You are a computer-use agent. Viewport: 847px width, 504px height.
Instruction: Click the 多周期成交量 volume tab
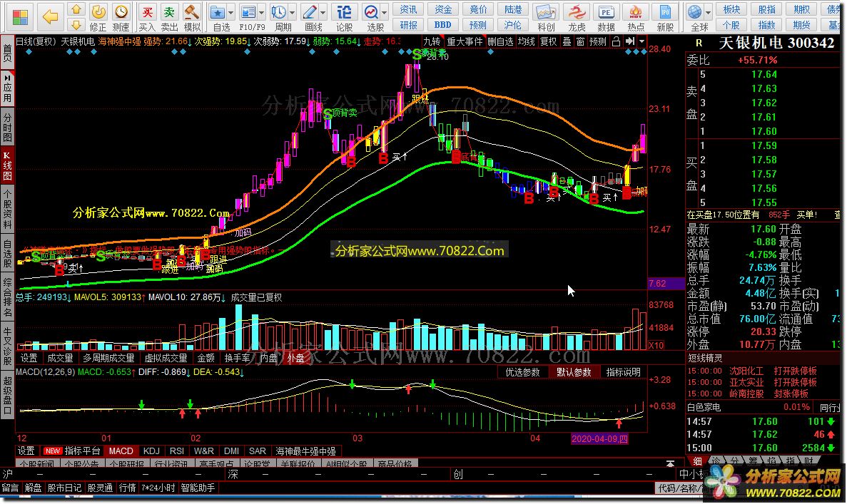pos(108,358)
